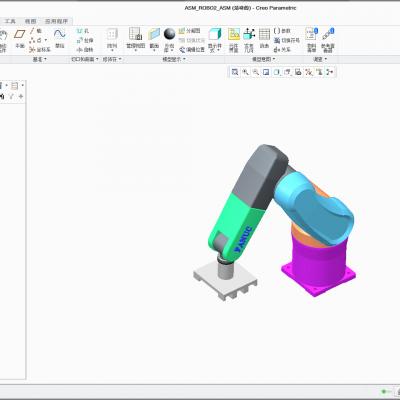Expand the Datum group dropdown
Viewport: 400px width, 400px height.
[40, 59]
